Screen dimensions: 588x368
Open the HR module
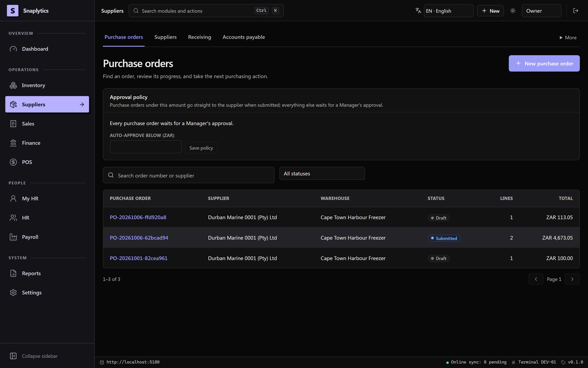47,218
